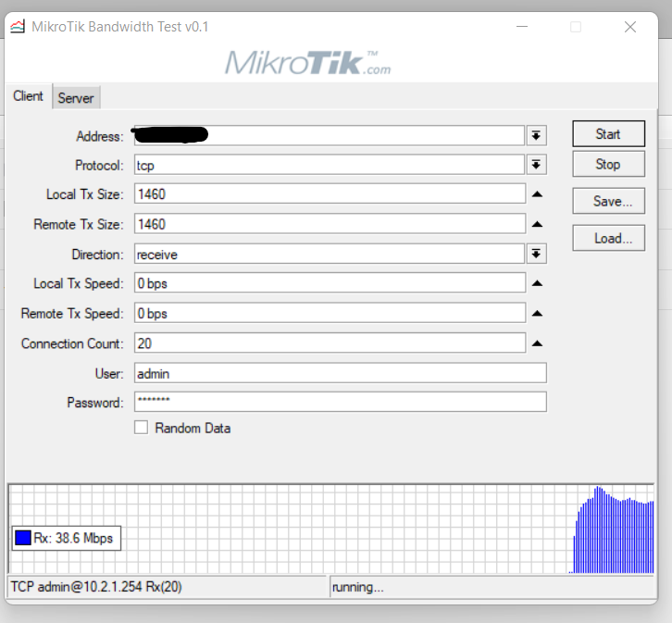The width and height of the screenshot is (672, 623).
Task: Click the Save... button
Action: (608, 201)
